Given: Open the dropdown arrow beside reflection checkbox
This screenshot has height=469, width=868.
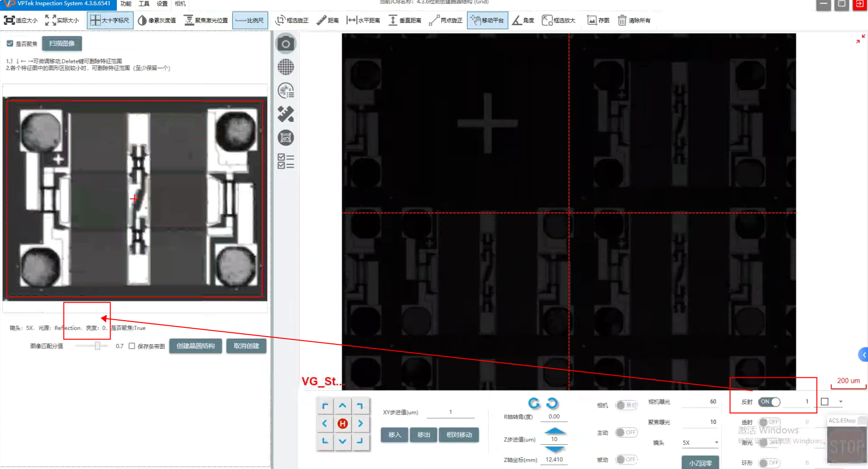Looking at the screenshot, I should [x=841, y=402].
